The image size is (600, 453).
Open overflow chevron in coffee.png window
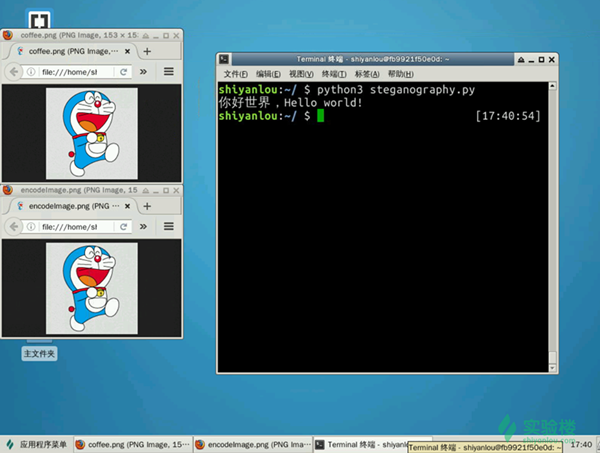pos(143,72)
